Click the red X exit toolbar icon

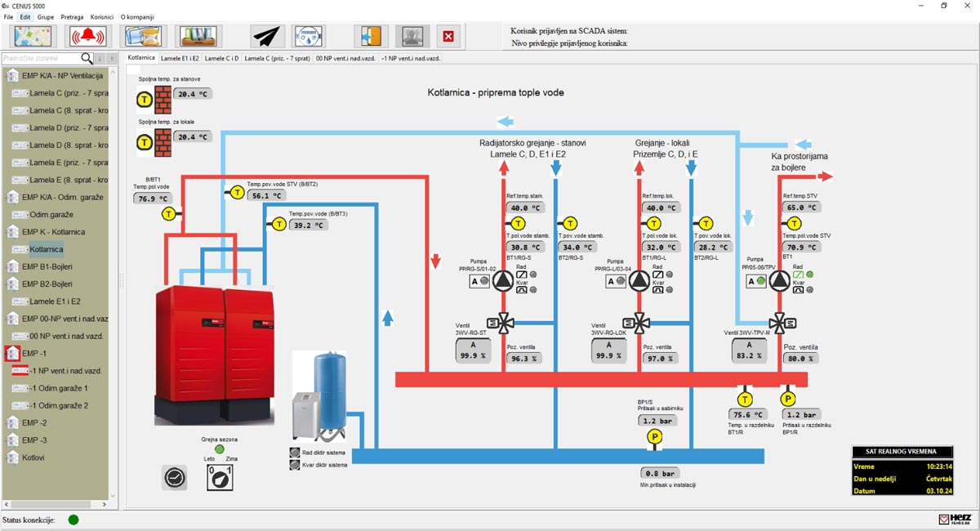click(x=448, y=36)
